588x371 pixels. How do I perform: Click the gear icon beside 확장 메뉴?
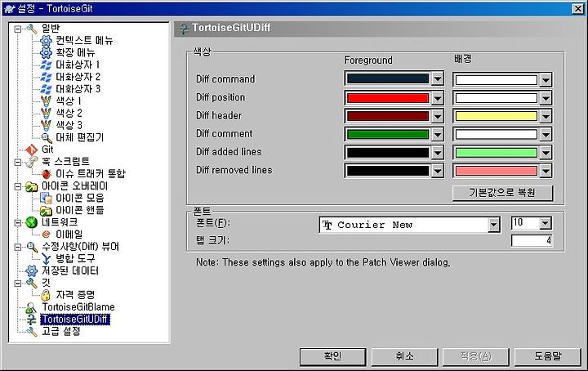pyautogui.click(x=46, y=52)
